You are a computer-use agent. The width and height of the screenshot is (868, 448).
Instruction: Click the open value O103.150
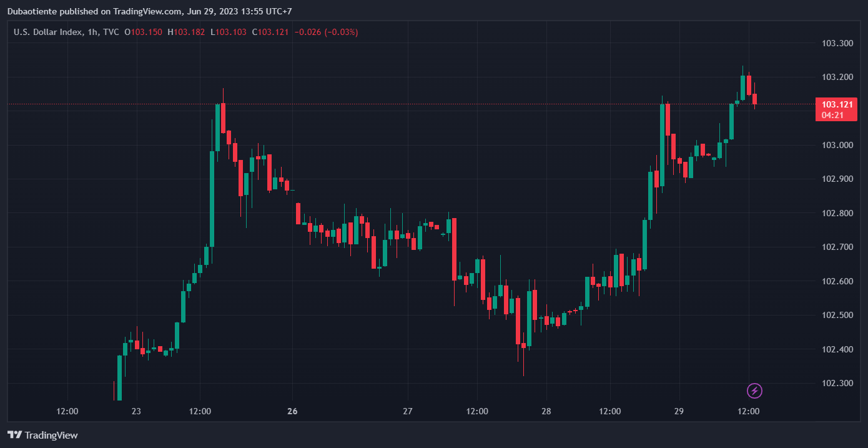click(144, 32)
